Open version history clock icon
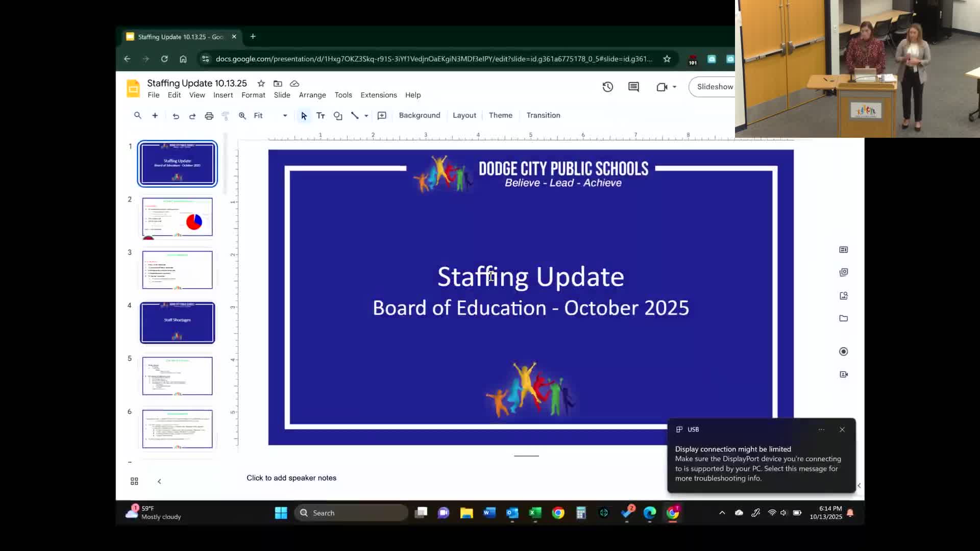 tap(607, 87)
